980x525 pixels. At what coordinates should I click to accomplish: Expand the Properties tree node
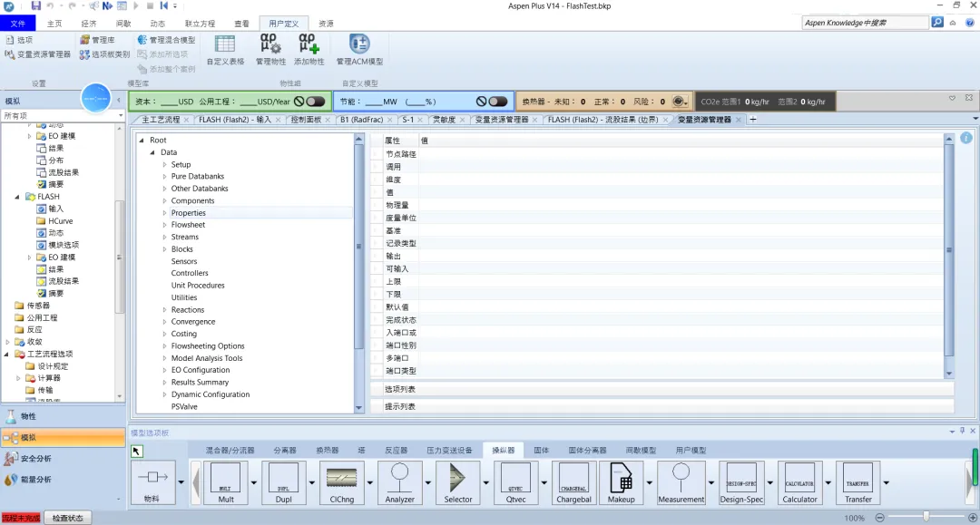click(x=164, y=213)
